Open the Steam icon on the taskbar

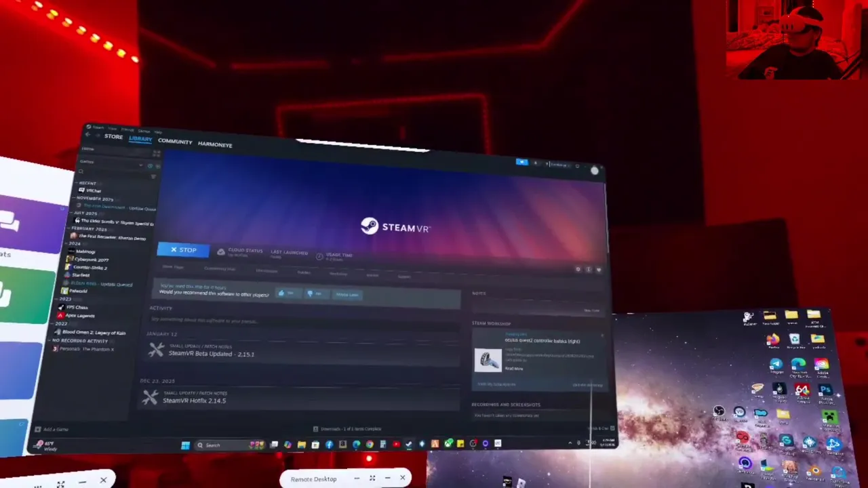(409, 445)
